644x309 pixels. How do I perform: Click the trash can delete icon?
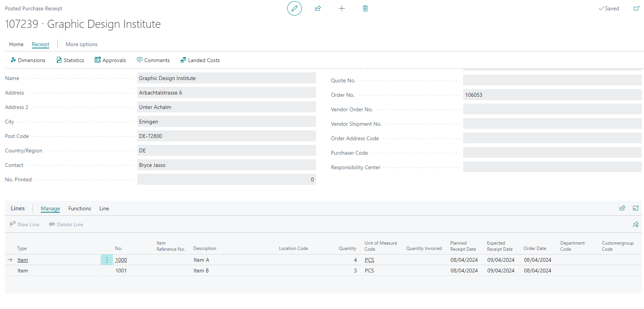365,8
